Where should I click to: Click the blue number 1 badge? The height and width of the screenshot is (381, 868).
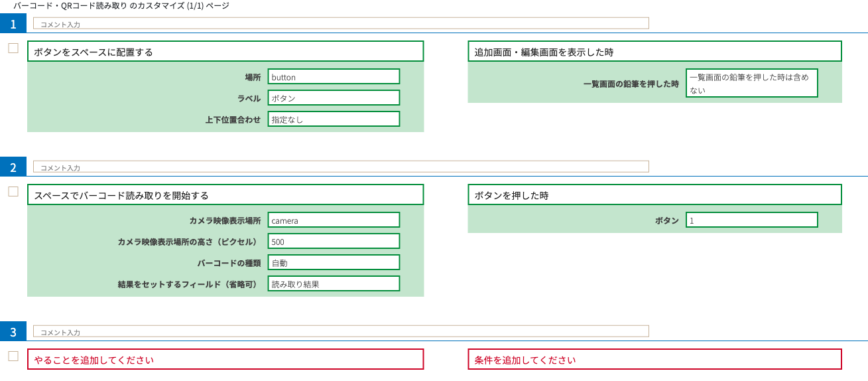(13, 24)
